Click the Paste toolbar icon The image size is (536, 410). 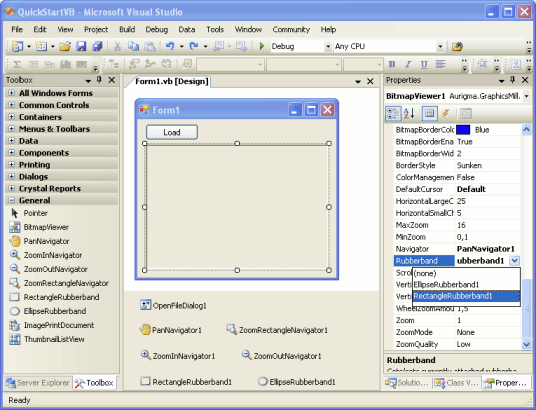click(x=149, y=46)
